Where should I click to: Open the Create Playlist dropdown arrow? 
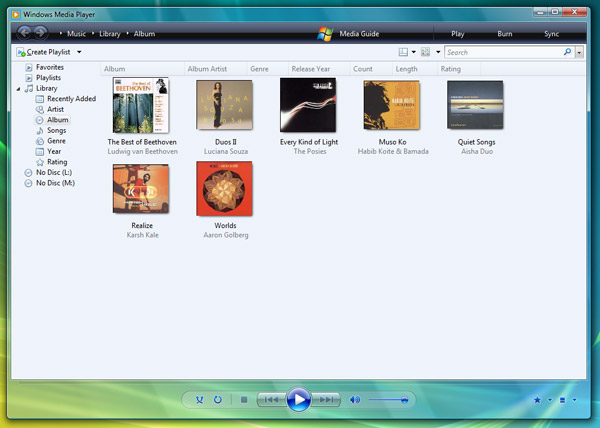pyautogui.click(x=79, y=51)
